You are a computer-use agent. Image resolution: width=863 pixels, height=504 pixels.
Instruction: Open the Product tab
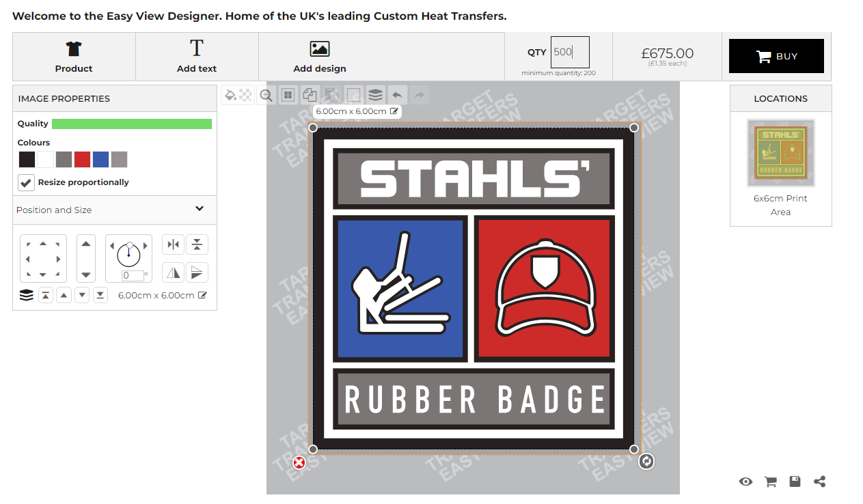74,57
